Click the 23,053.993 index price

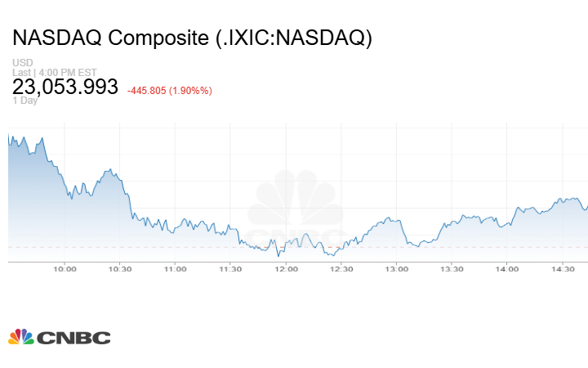click(65, 88)
